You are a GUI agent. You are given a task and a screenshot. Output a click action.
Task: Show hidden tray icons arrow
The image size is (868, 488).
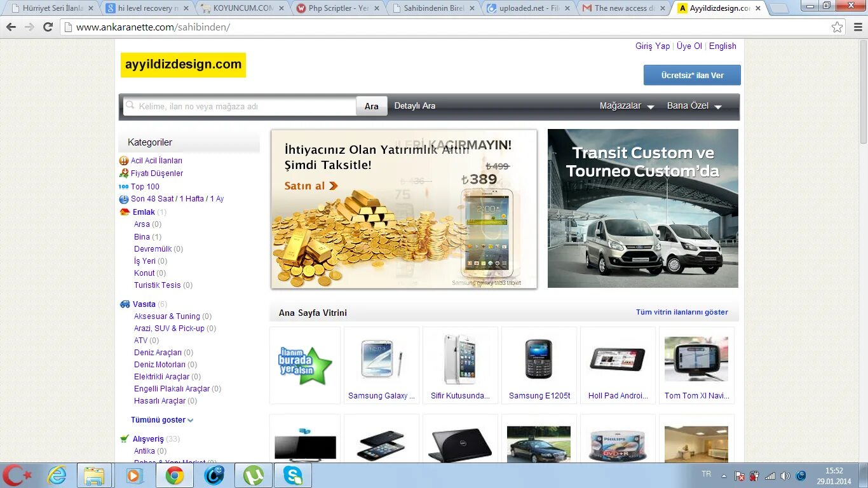(724, 476)
